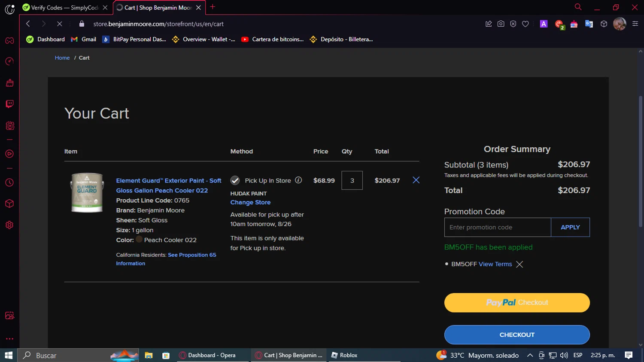Screen dimensions: 644x362
Task: Remove the BM5OFF promotion code
Action: (x=519, y=264)
